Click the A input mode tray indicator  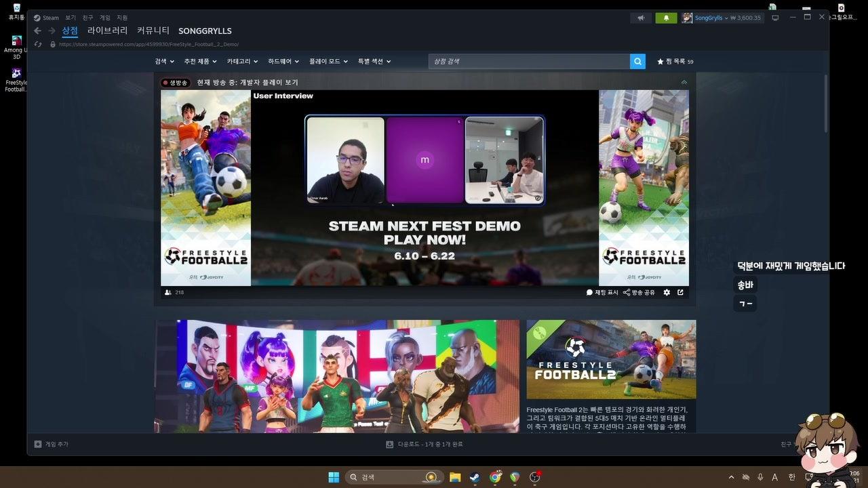775,477
